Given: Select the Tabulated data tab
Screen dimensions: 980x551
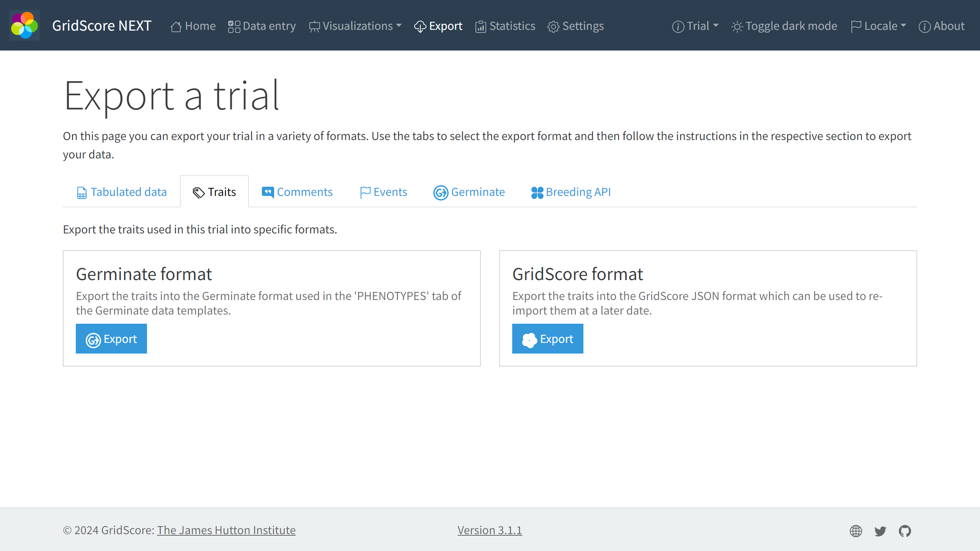Looking at the screenshot, I should (121, 191).
